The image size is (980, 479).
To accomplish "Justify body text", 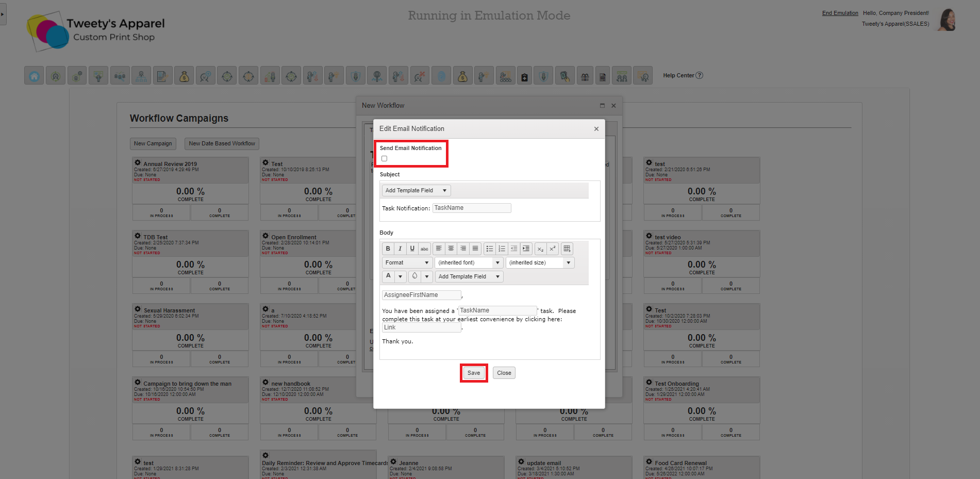I will (x=475, y=249).
